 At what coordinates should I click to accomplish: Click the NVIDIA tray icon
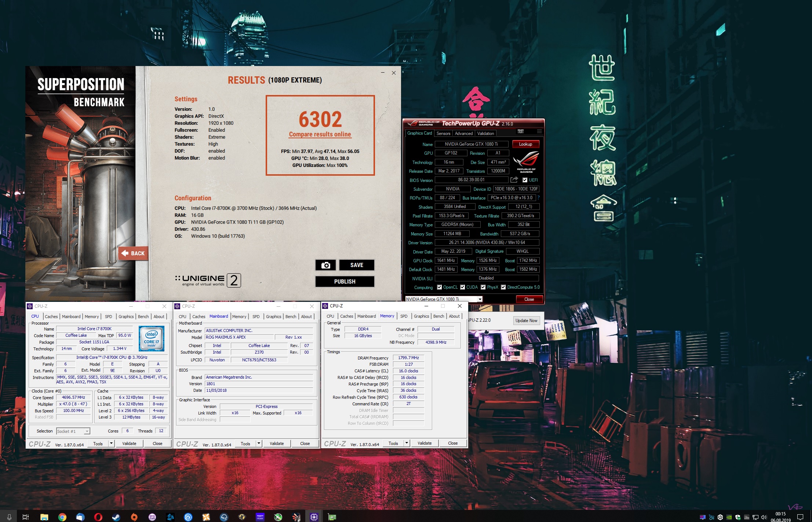point(729,517)
